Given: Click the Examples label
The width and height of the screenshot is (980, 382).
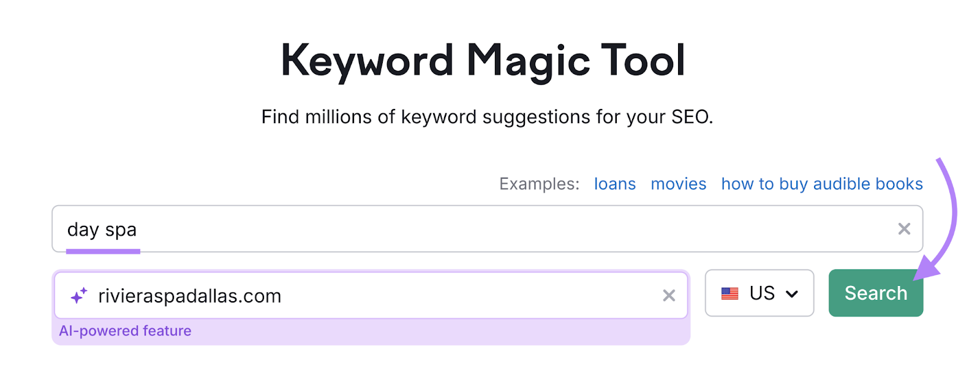Looking at the screenshot, I should (538, 184).
